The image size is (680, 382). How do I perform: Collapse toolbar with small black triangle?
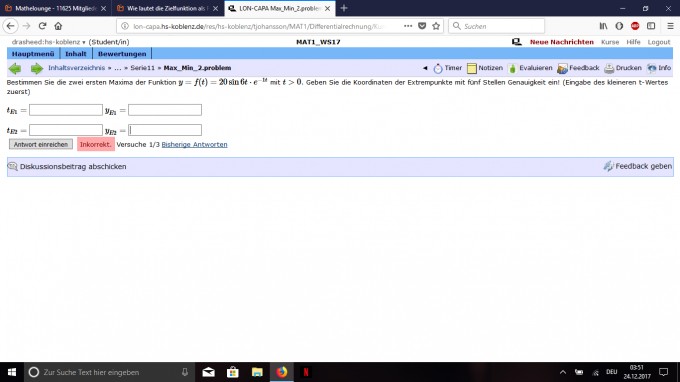pyautogui.click(x=425, y=68)
